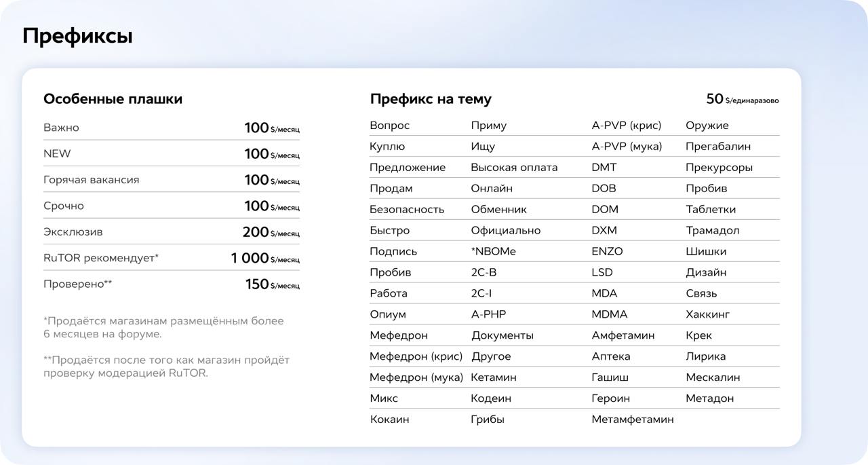The image size is (868, 465).
Task: Select the "Вопрос" topic prefix
Action: tap(389, 126)
